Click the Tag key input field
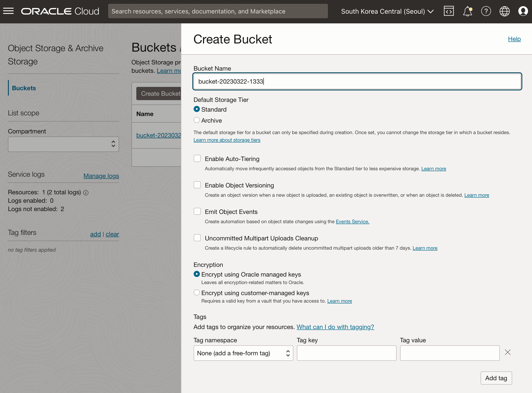532x393 pixels. pos(346,353)
